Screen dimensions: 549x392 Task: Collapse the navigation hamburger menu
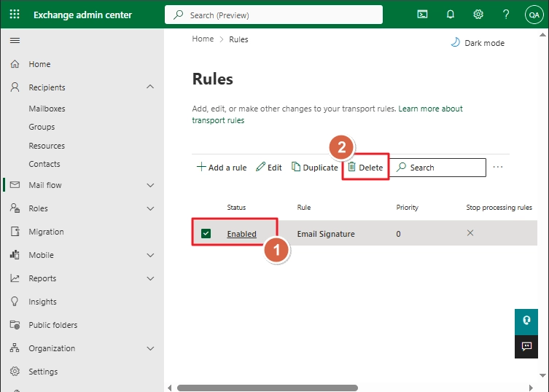click(15, 41)
